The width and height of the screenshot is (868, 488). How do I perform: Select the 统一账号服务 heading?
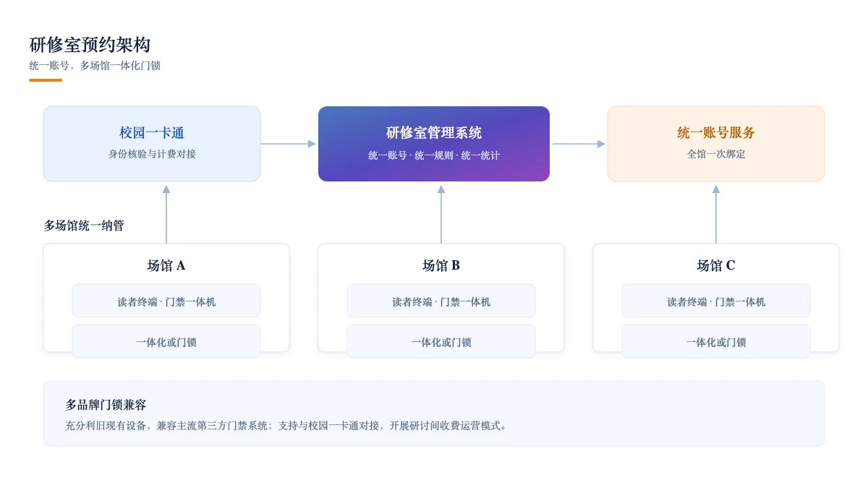716,133
